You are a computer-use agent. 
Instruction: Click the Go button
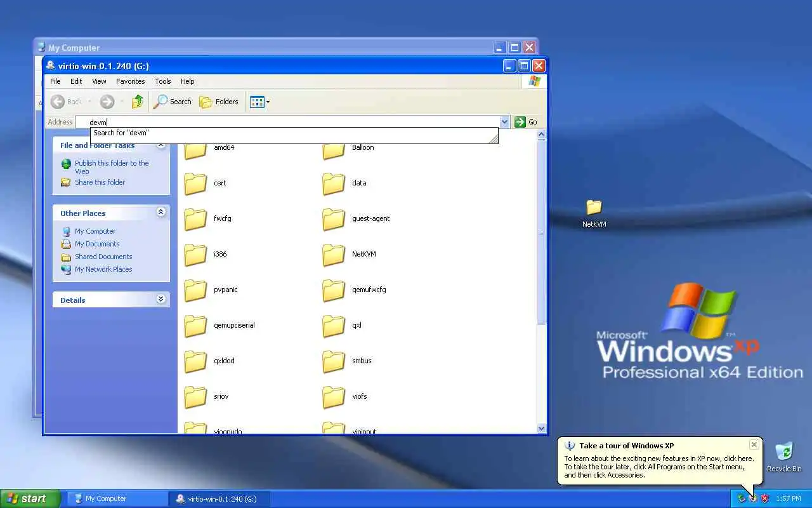coord(526,122)
